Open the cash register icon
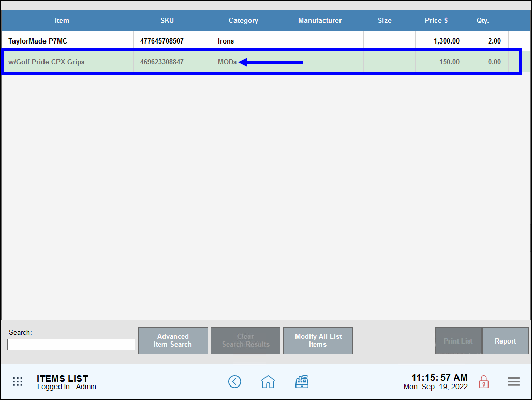 click(302, 382)
